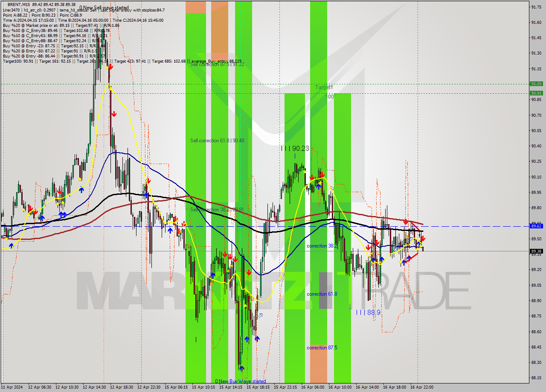
Task: Click the 89.20 price axis label
Action: pyautogui.click(x=536, y=270)
